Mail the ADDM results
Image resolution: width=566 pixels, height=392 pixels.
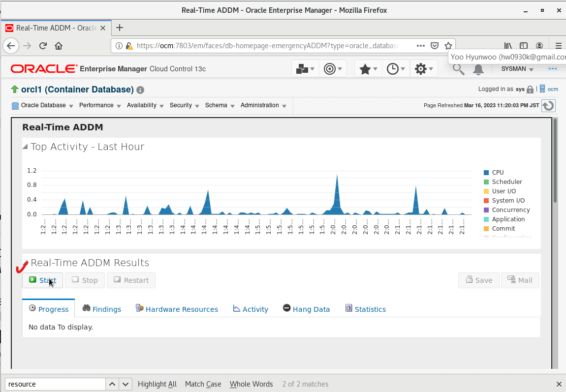pos(520,280)
